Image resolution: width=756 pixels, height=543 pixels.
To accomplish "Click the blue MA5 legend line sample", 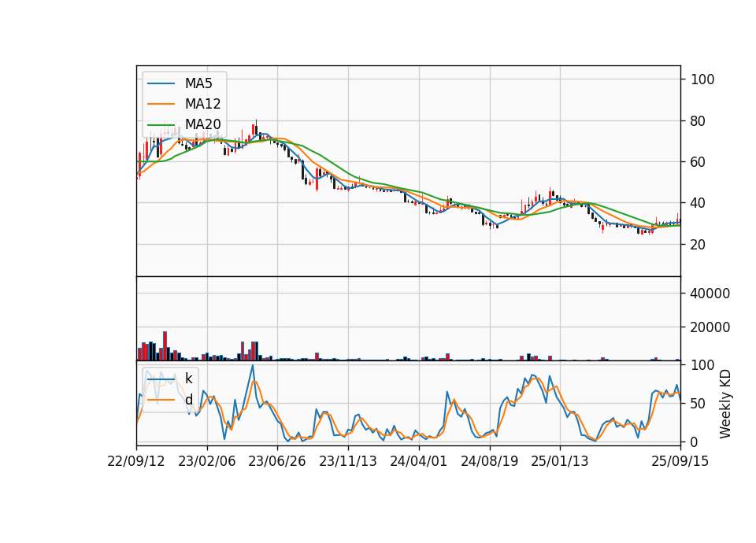I will [x=161, y=83].
